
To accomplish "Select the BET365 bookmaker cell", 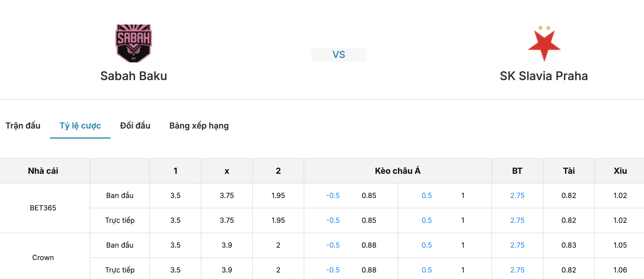I will coord(43,208).
